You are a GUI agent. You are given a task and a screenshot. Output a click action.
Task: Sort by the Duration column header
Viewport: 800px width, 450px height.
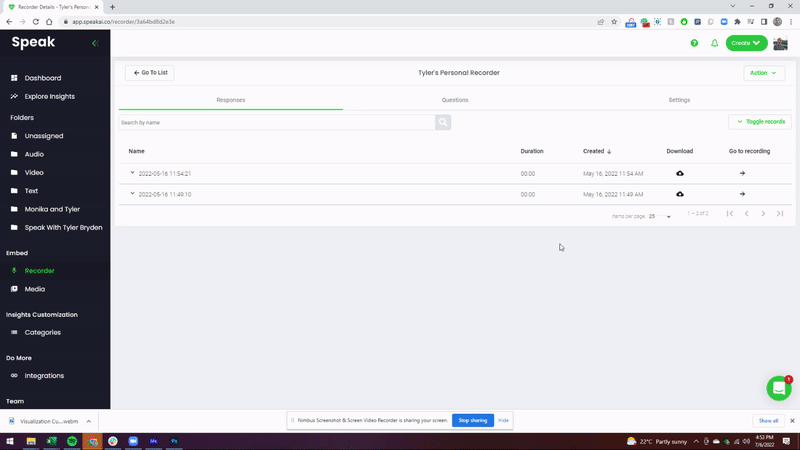(532, 151)
